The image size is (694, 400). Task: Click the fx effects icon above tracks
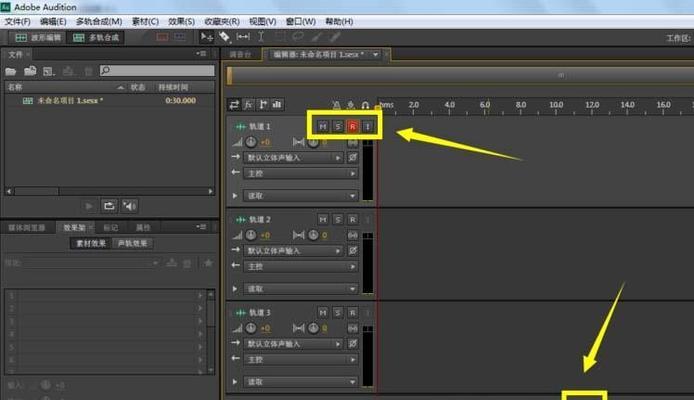pyautogui.click(x=247, y=104)
